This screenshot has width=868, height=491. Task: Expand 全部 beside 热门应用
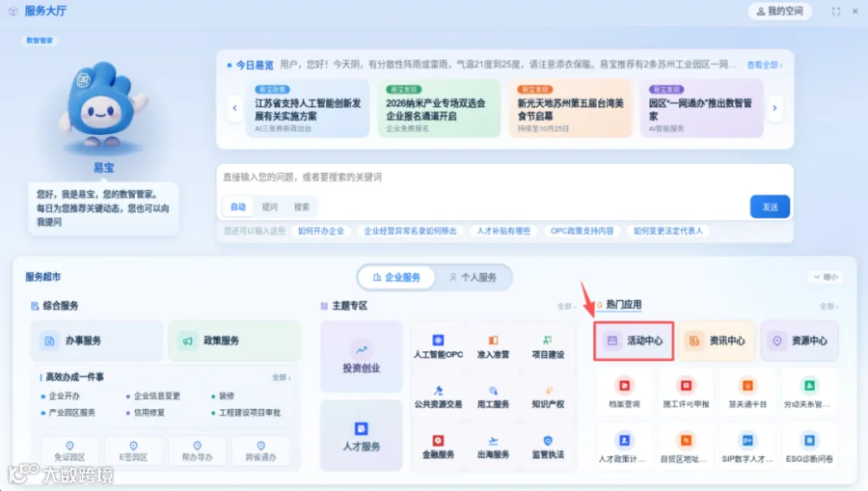(828, 306)
